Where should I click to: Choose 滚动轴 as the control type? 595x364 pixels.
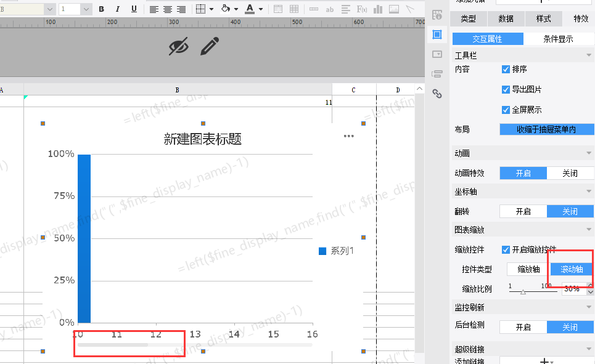tap(572, 269)
